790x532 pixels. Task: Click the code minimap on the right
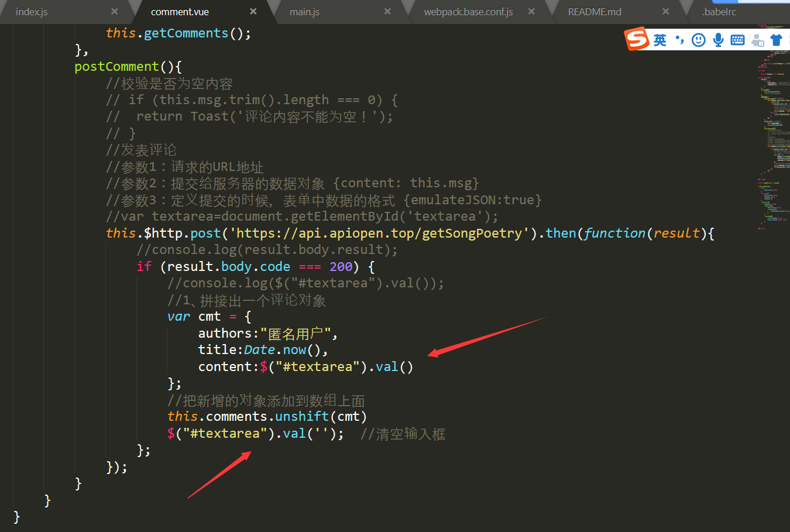click(x=774, y=126)
